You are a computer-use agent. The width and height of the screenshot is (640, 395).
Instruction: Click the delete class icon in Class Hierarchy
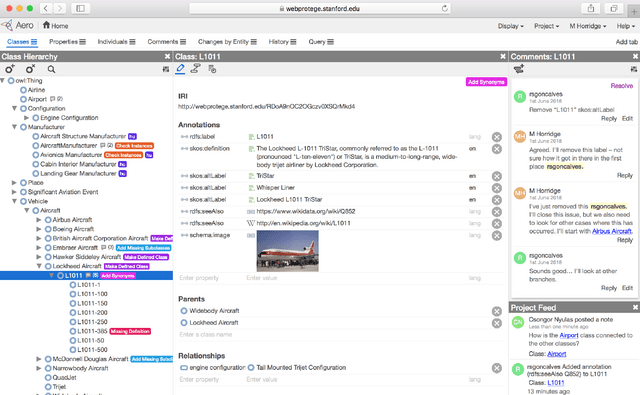pos(30,69)
